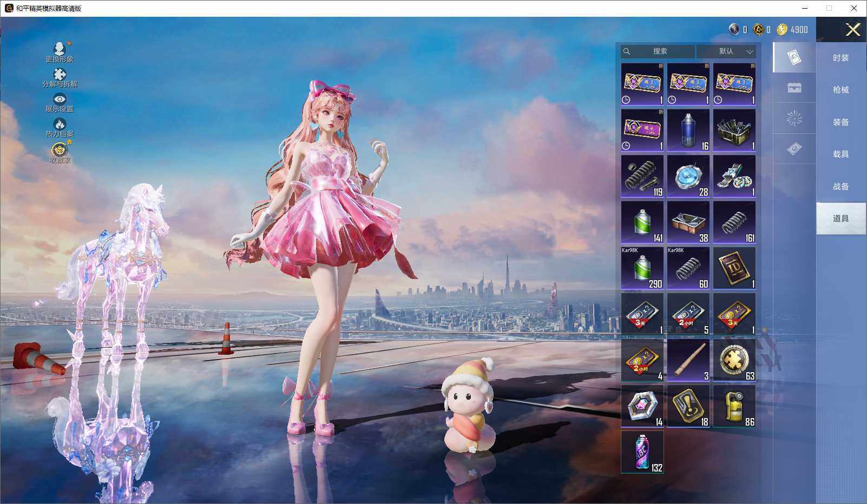Select the spring and screws item 119
Viewport: 867px width, 504px height.
(x=642, y=176)
